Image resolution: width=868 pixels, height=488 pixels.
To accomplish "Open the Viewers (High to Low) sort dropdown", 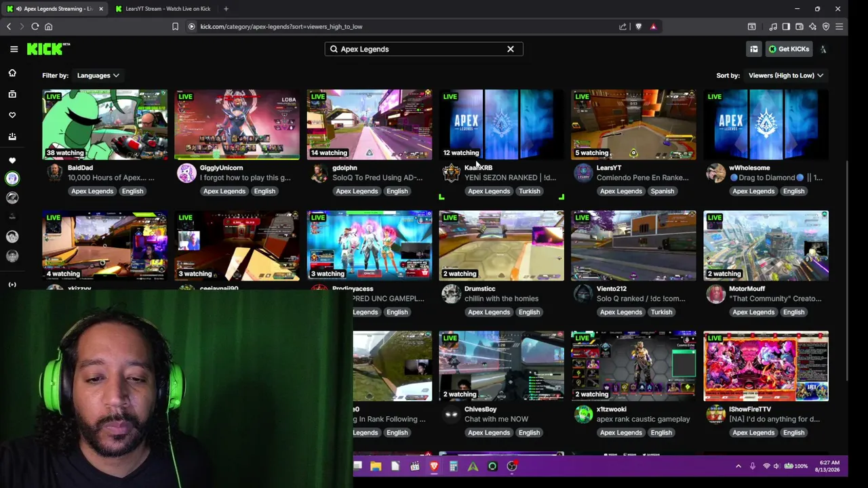I will click(785, 75).
